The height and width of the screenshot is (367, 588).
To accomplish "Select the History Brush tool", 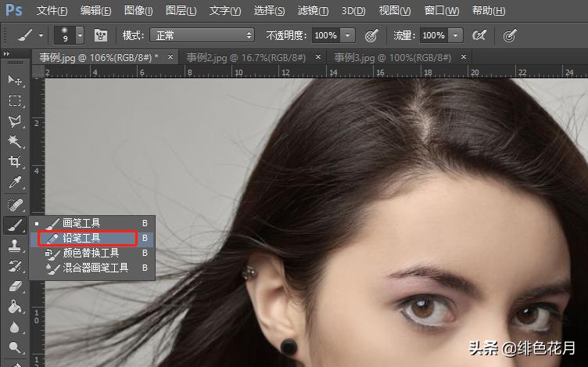I will pyautogui.click(x=15, y=266).
